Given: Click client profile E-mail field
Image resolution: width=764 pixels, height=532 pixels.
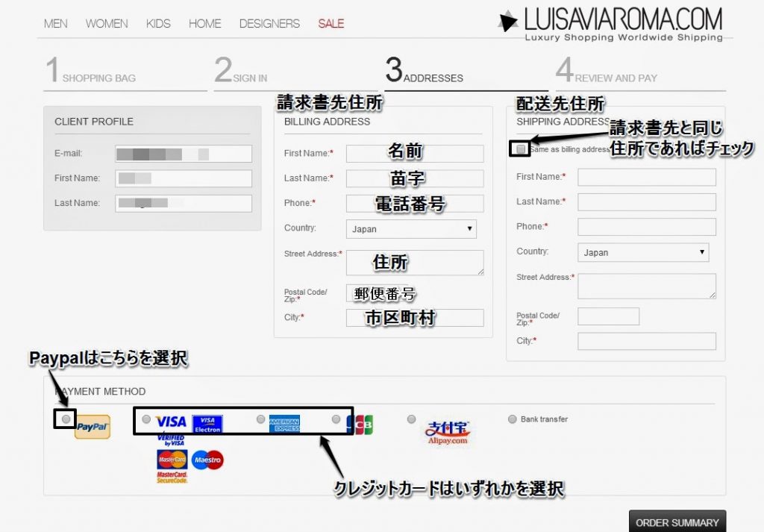Looking at the screenshot, I should pyautogui.click(x=184, y=154).
